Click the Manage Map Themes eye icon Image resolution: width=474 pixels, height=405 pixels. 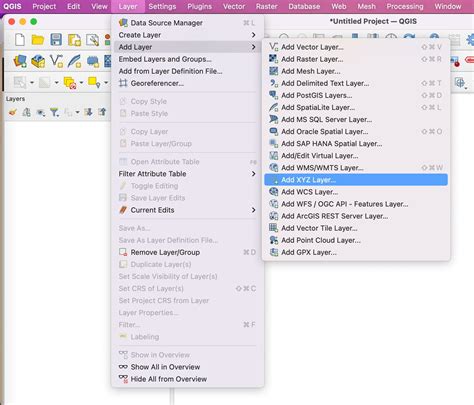[x=41, y=113]
